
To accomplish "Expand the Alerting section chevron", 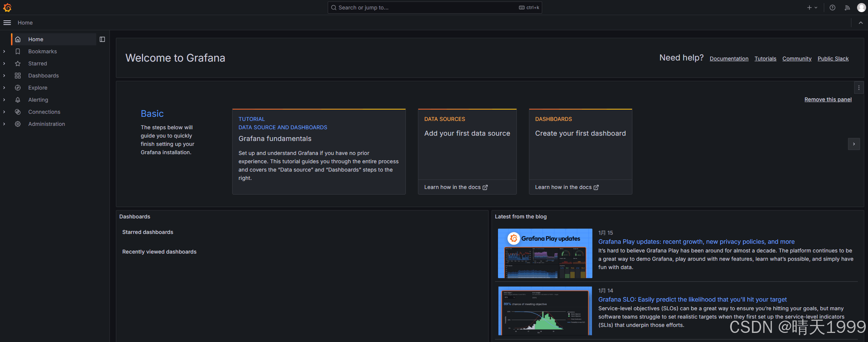I will tap(4, 100).
